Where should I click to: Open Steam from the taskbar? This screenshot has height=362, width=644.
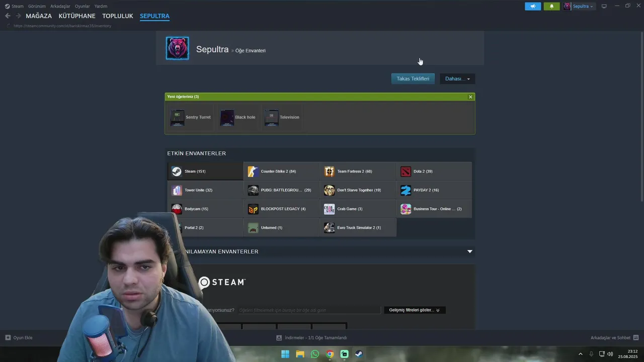(359, 354)
